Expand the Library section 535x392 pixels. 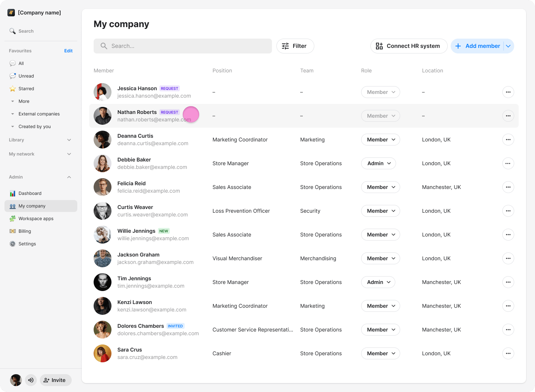click(69, 140)
